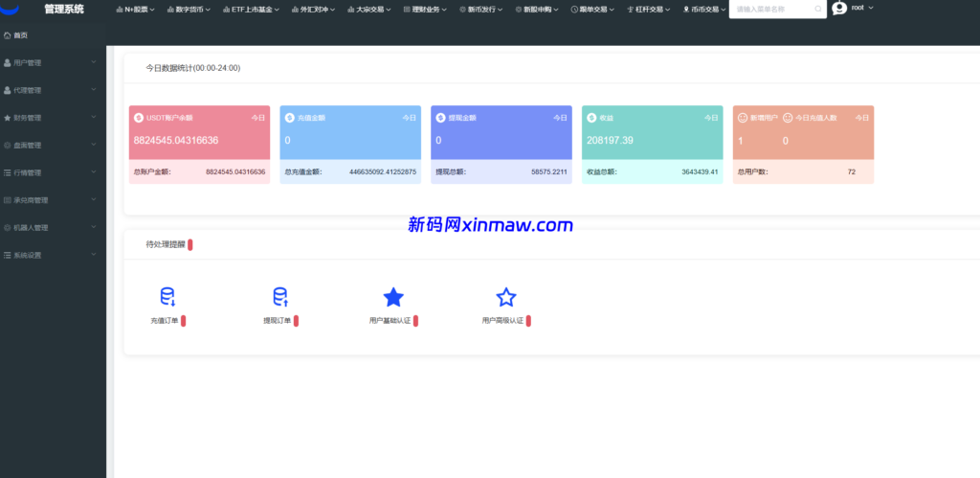Viewport: 980px width, 478px height.
Task: Click the smiley icon beside 今日充值人数
Action: [x=788, y=118]
